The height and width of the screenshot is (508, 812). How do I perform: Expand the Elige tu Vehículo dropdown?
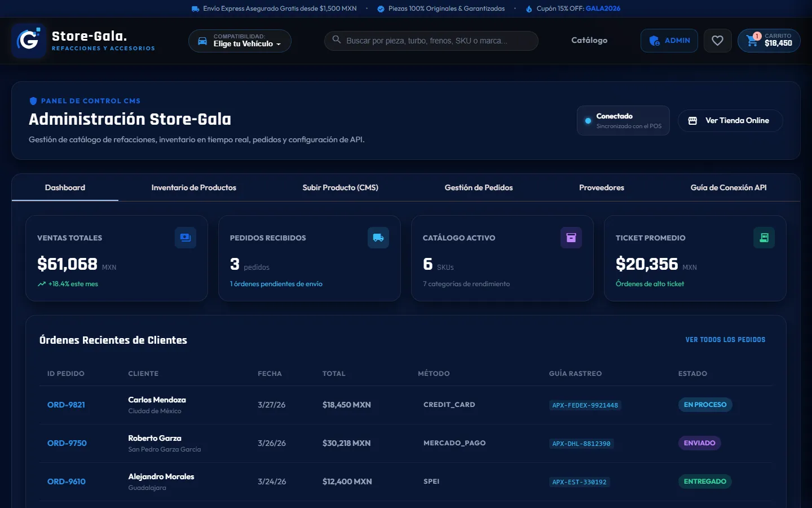click(x=240, y=41)
